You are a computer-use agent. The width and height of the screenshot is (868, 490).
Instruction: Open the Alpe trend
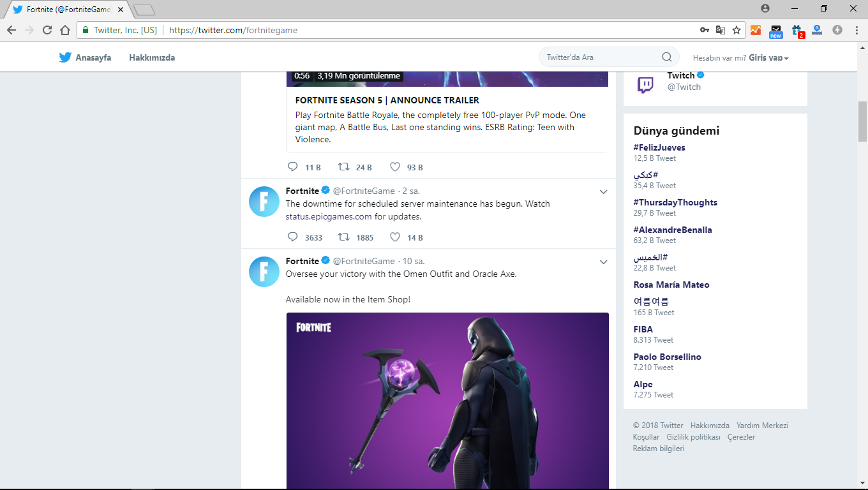coord(643,384)
